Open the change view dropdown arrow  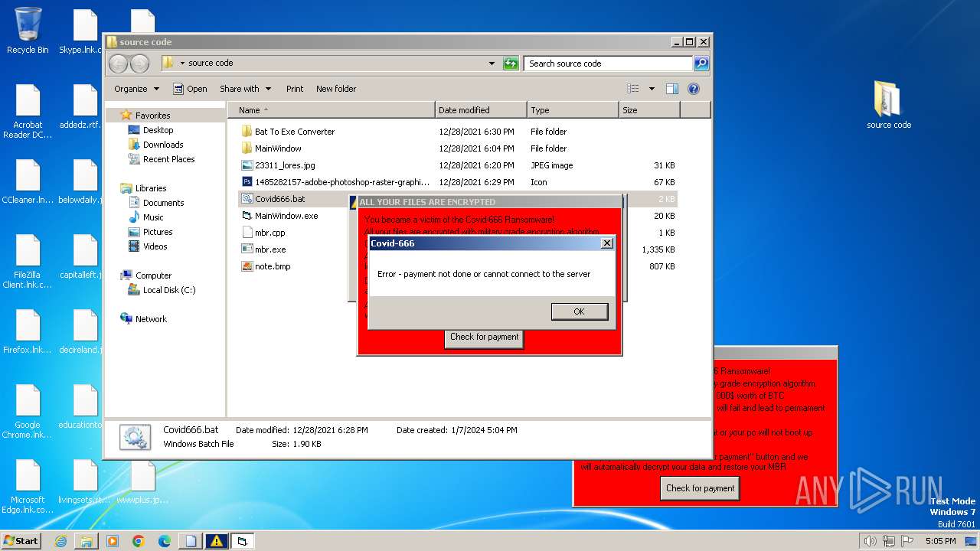click(x=652, y=89)
